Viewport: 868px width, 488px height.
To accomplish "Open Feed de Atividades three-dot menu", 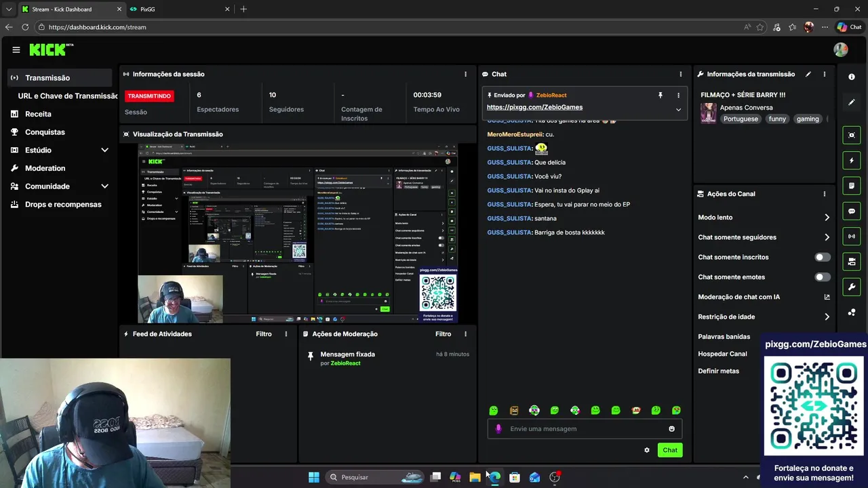I will [x=286, y=333].
